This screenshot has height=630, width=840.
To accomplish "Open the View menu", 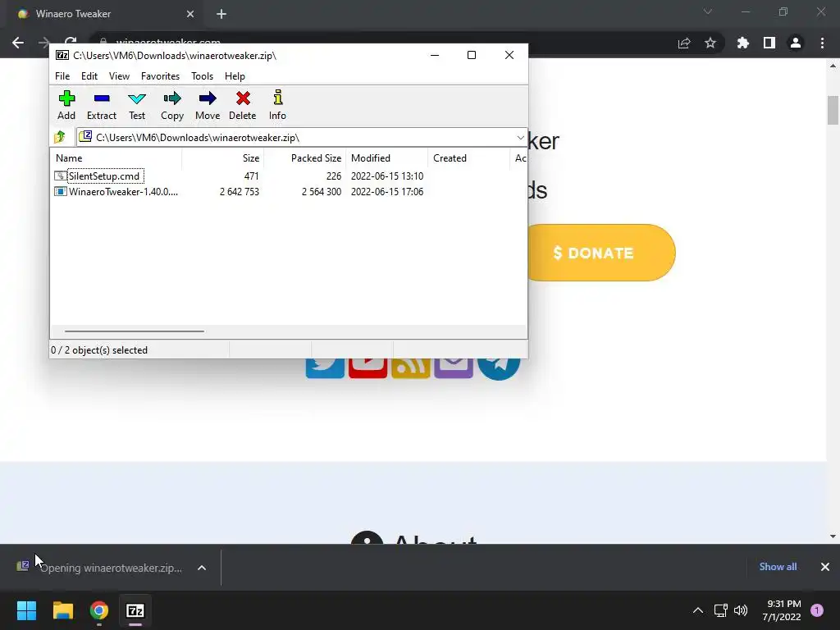I will tap(119, 76).
